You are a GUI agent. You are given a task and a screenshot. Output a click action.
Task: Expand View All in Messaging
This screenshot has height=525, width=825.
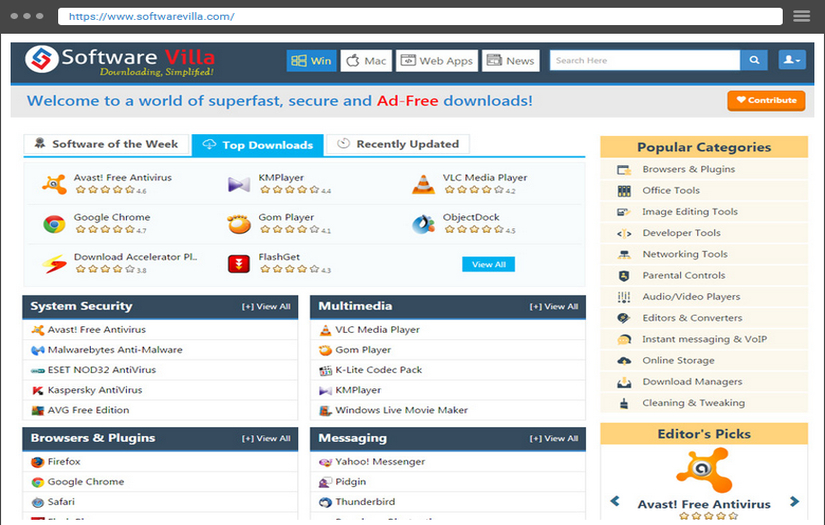pos(554,439)
